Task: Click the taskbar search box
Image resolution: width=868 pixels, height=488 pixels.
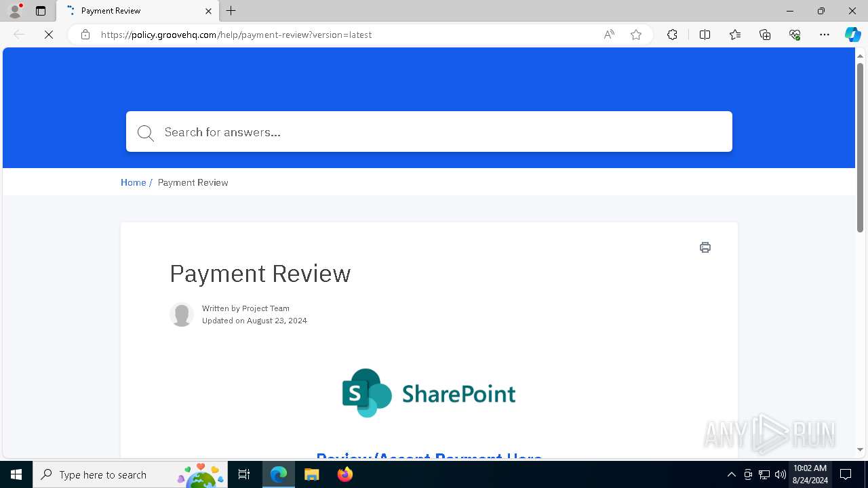Action: pos(130,474)
